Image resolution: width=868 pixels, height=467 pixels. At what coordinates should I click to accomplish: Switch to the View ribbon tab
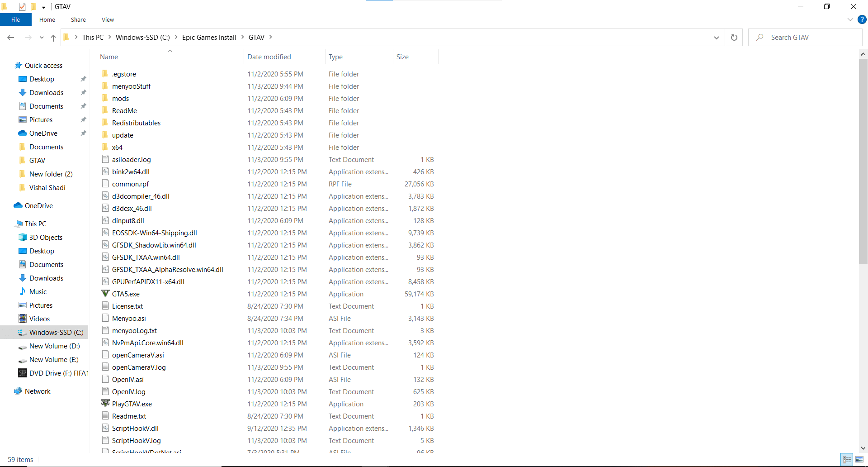pyautogui.click(x=108, y=19)
